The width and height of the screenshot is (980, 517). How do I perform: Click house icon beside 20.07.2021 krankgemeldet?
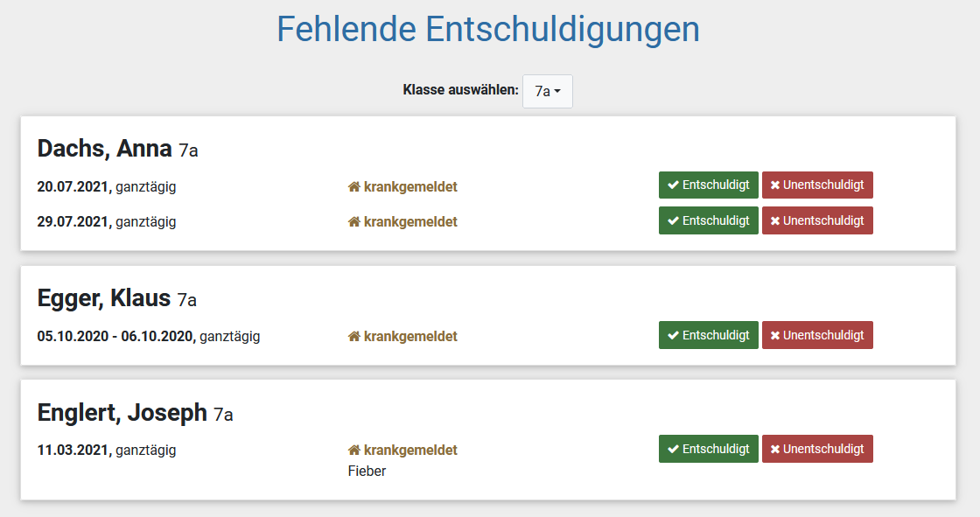click(x=354, y=186)
